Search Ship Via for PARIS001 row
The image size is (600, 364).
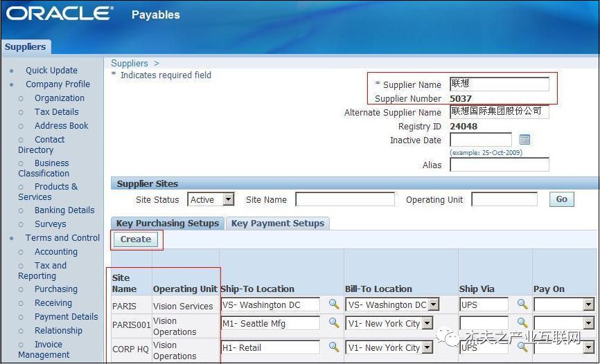click(x=522, y=323)
